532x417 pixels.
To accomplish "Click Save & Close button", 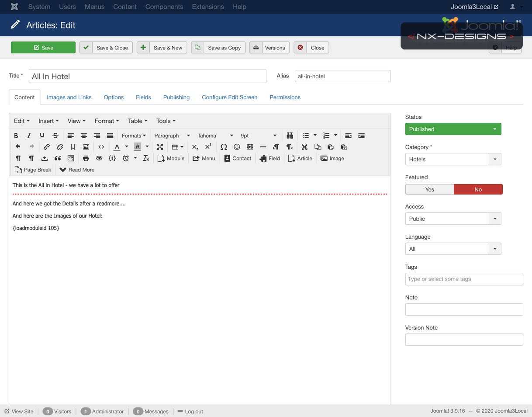I will [106, 48].
